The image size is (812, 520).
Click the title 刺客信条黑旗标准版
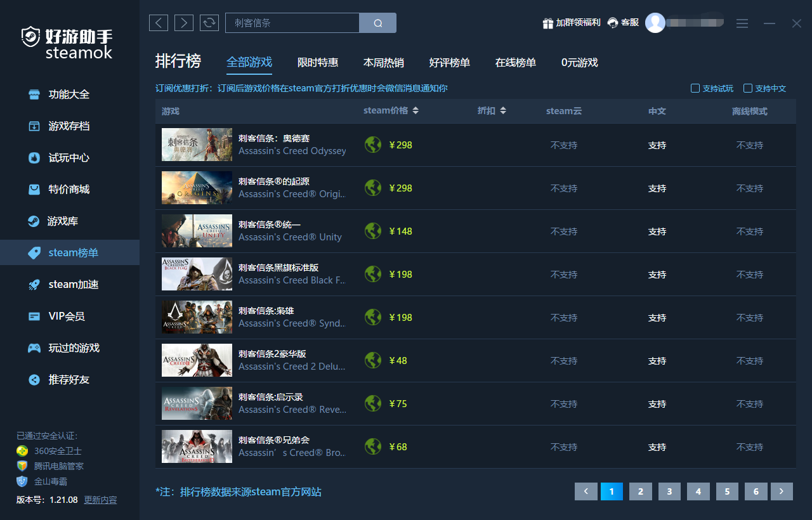278,268
